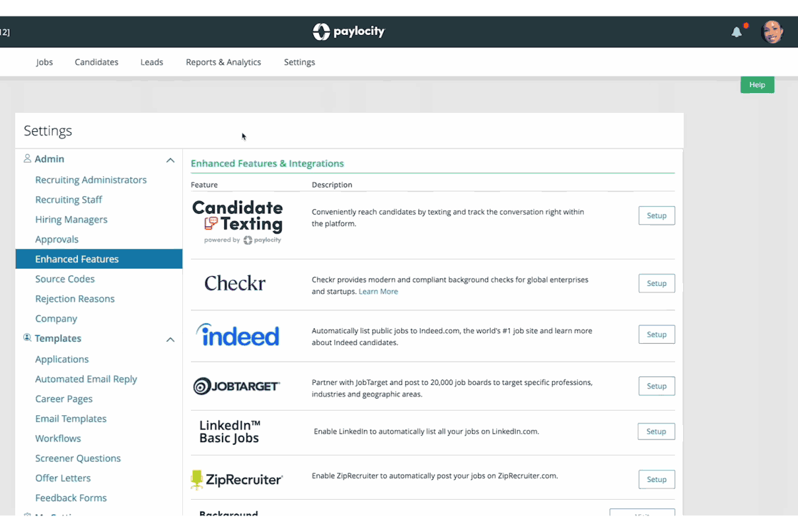798x532 pixels.
Task: Select Enhanced Features in sidebar
Action: (99, 259)
